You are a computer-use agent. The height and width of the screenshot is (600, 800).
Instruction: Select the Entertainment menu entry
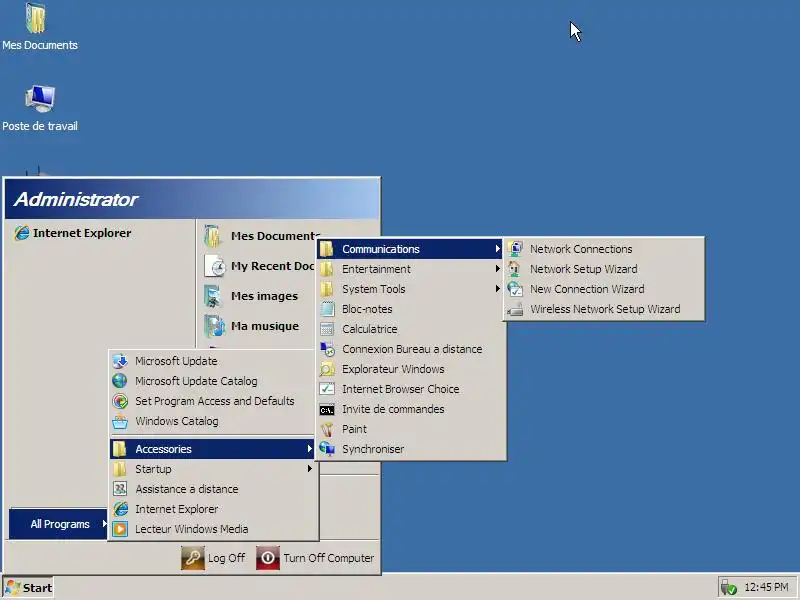pyautogui.click(x=410, y=269)
